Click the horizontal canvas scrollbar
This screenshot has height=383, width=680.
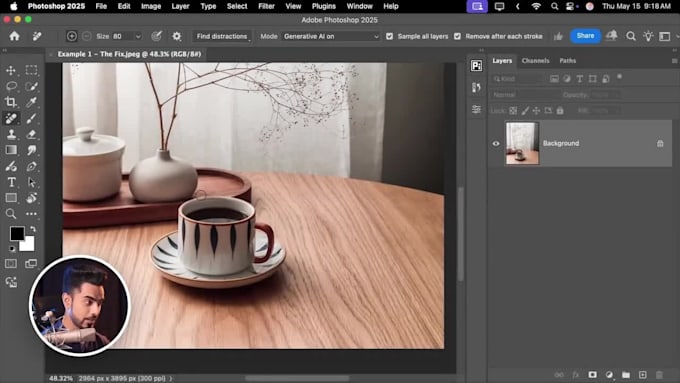click(297, 378)
